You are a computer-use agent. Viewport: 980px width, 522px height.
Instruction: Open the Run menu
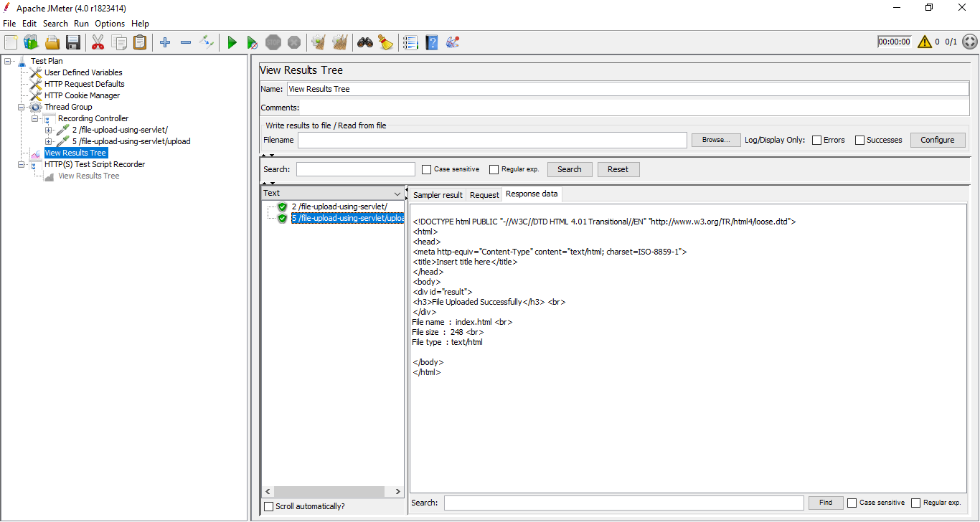[81, 24]
